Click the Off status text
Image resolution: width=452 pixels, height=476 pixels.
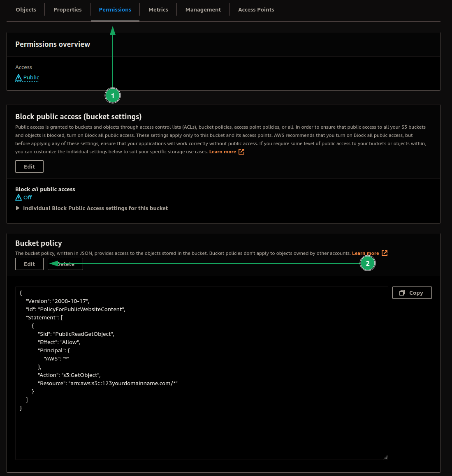[28, 198]
